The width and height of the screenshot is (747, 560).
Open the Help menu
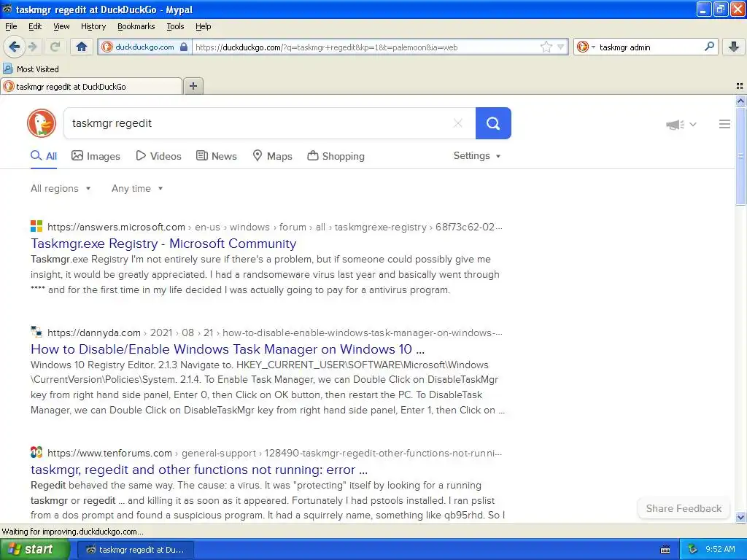pyautogui.click(x=203, y=26)
